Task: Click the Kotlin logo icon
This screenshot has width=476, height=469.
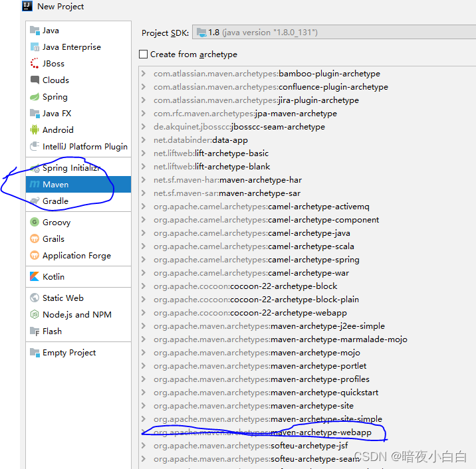Action: 35,276
